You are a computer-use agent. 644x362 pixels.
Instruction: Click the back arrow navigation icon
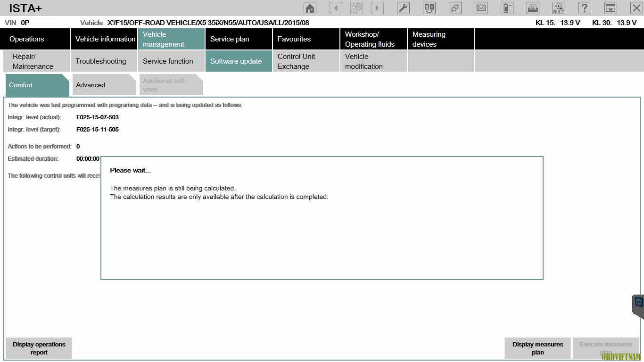click(336, 8)
